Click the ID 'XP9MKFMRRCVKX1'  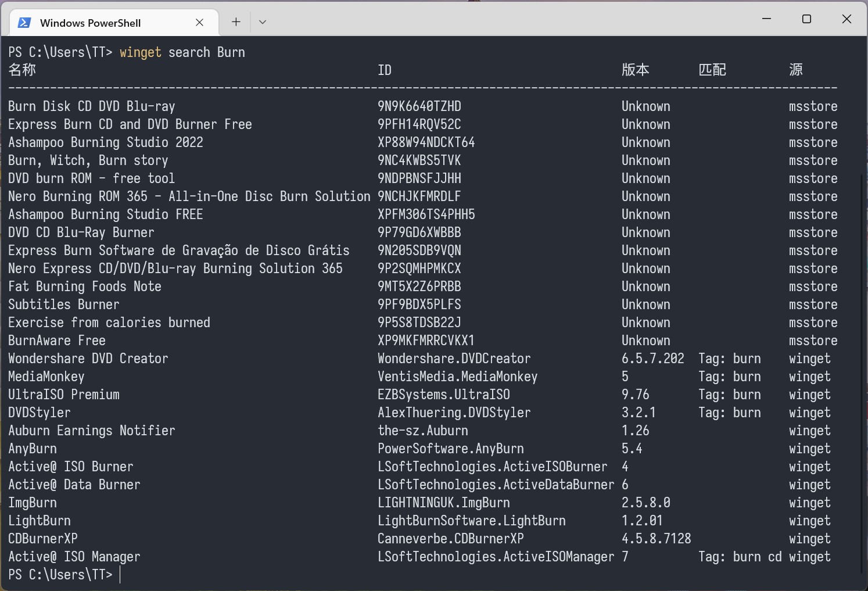426,341
